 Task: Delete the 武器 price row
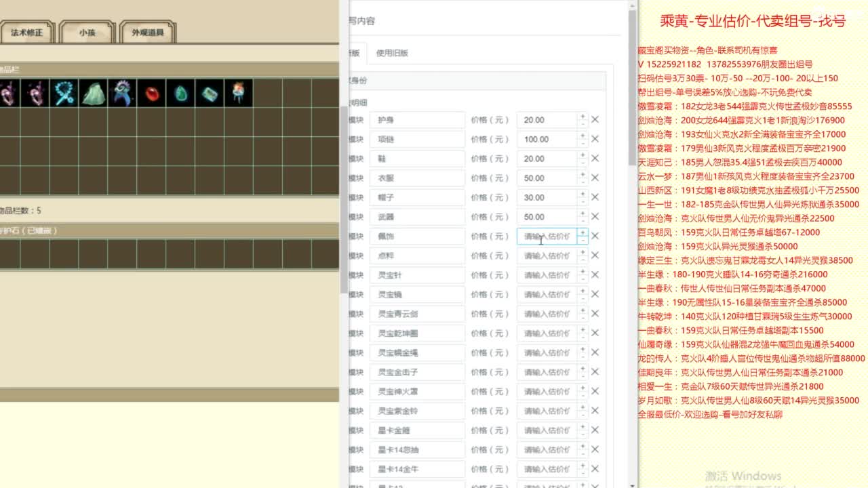point(595,216)
